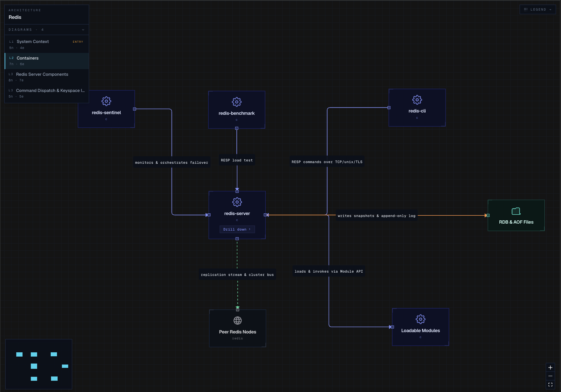
Task: Select the redis-benchmark node label
Action: coord(237,113)
